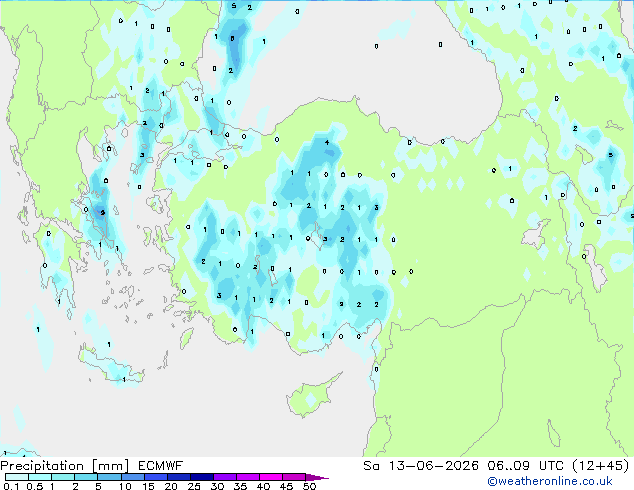The width and height of the screenshot is (634, 490).
Task: Pick the 15–20 mm legend swatch
Action: [155, 477]
